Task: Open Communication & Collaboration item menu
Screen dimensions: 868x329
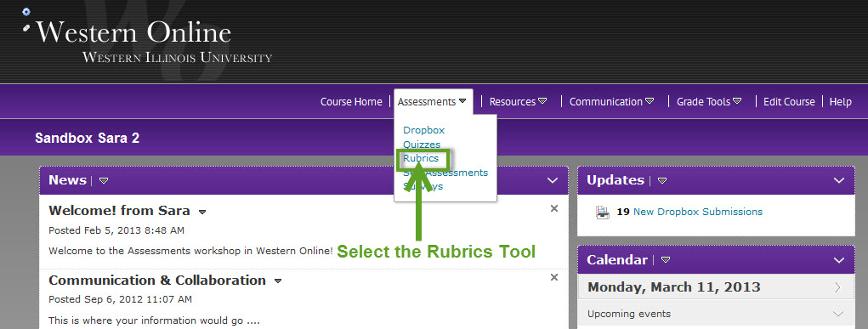Action: click(x=278, y=281)
